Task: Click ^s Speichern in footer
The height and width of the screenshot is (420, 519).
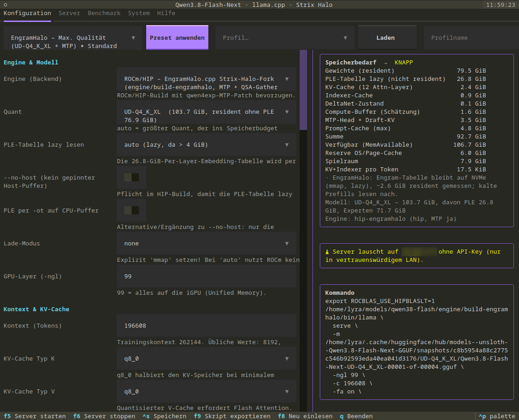Action: coord(164,416)
